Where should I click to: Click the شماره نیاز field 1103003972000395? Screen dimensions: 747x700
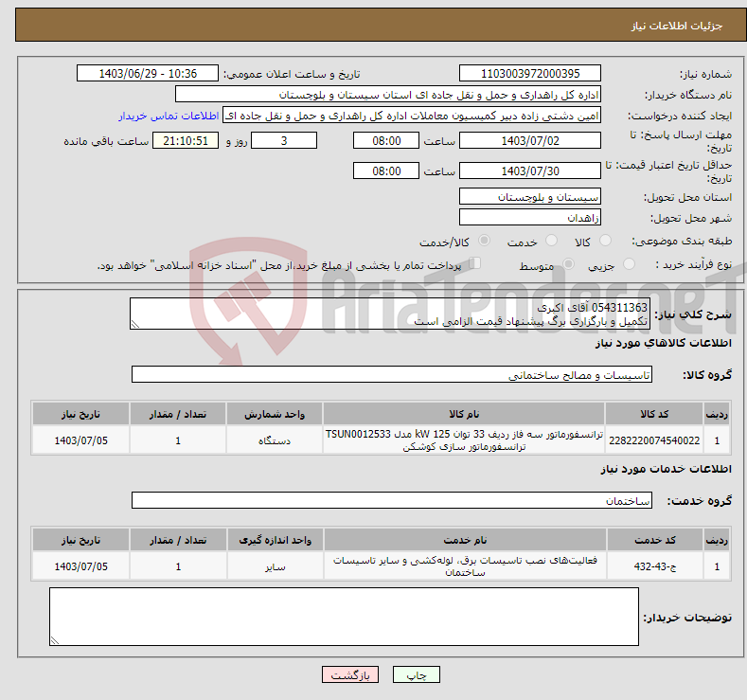point(530,73)
